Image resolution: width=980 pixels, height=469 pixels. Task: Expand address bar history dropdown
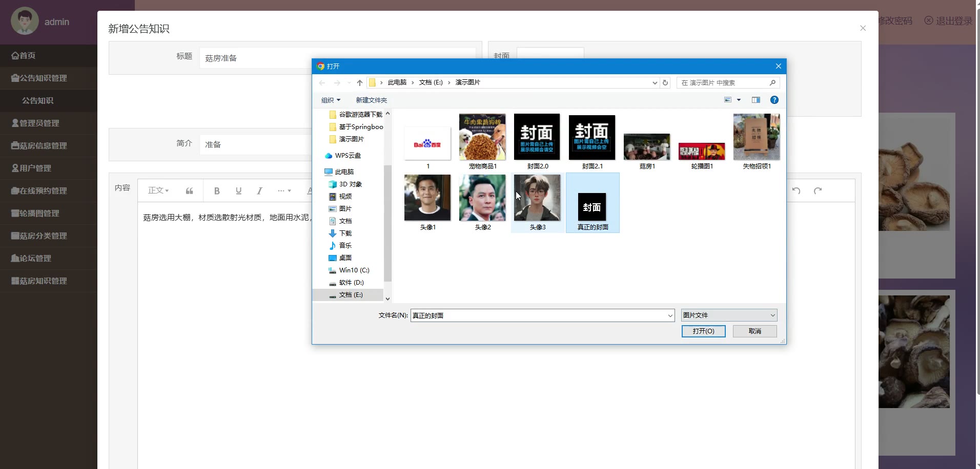(x=655, y=83)
